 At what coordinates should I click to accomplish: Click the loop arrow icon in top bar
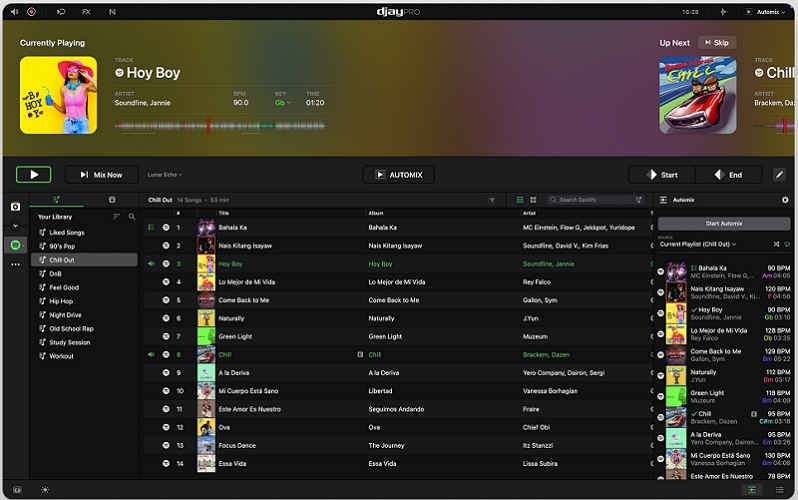click(61, 12)
